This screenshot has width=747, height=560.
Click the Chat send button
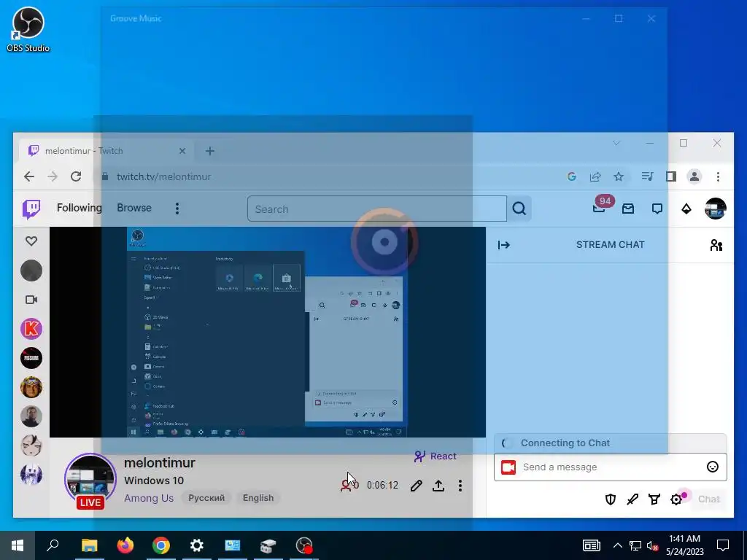pyautogui.click(x=708, y=499)
